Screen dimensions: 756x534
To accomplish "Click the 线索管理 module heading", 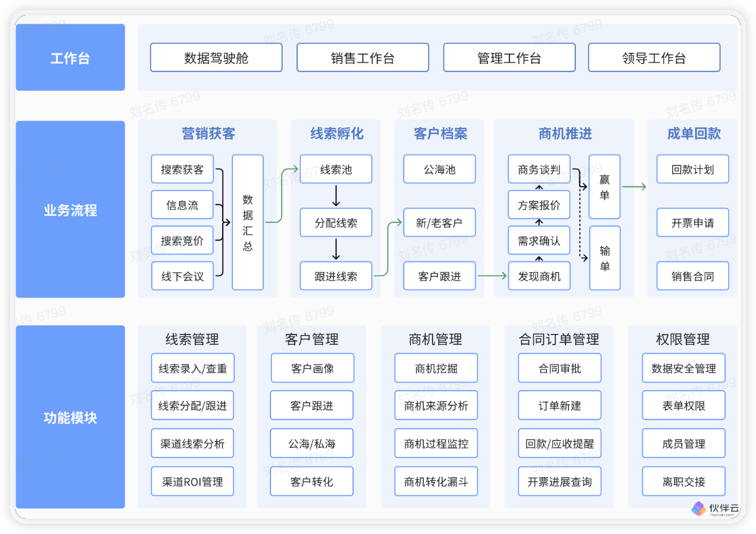I will tap(192, 339).
